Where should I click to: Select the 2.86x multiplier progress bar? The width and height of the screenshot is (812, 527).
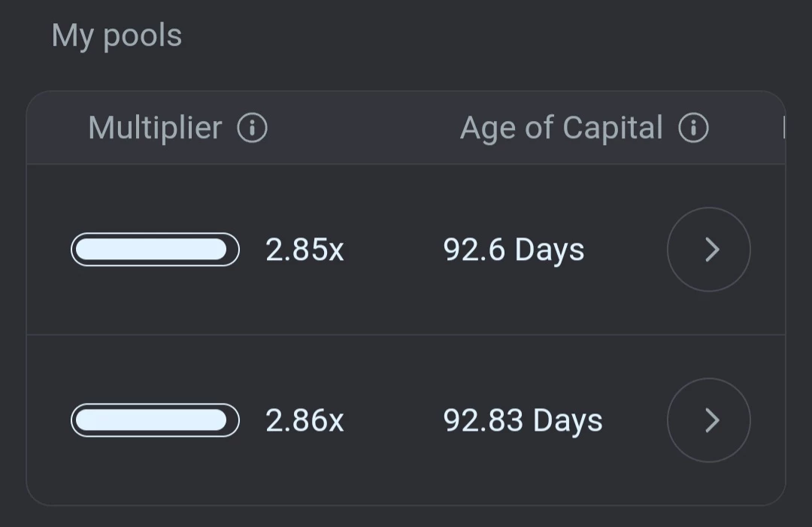pos(156,420)
